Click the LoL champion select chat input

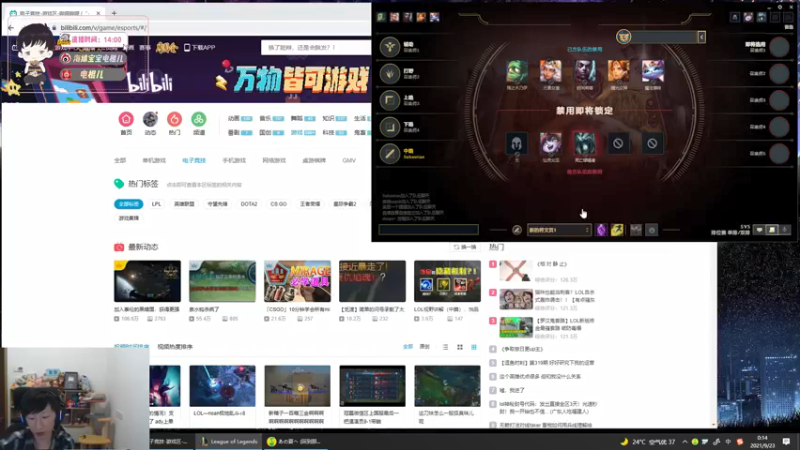[x=429, y=230]
